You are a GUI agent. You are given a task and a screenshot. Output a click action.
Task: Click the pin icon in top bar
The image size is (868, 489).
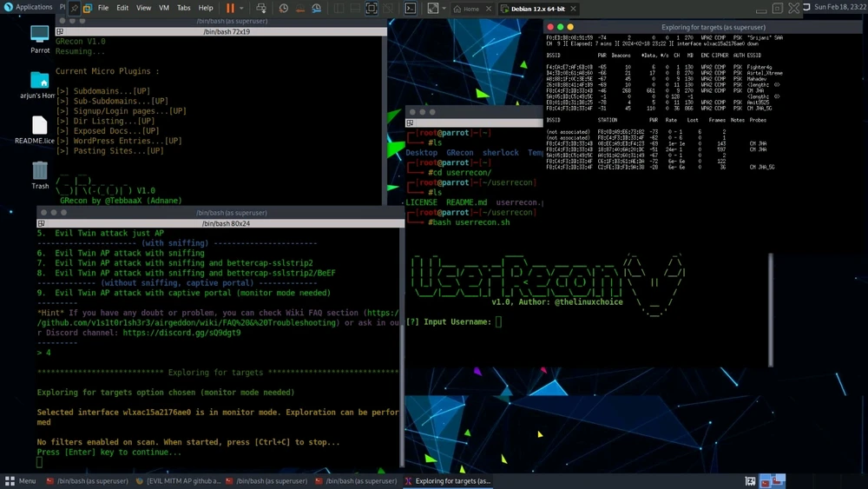click(74, 9)
